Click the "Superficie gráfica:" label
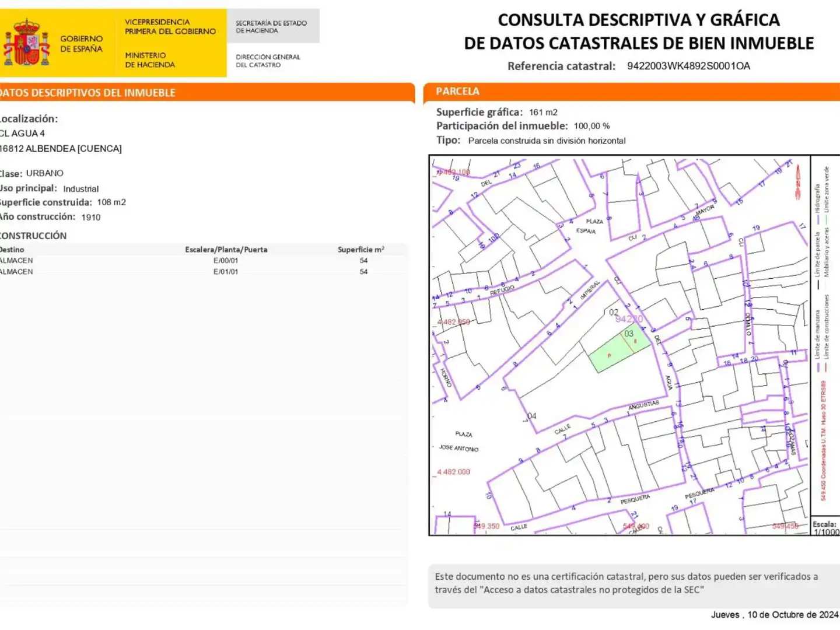This screenshot has width=840, height=630. point(480,112)
